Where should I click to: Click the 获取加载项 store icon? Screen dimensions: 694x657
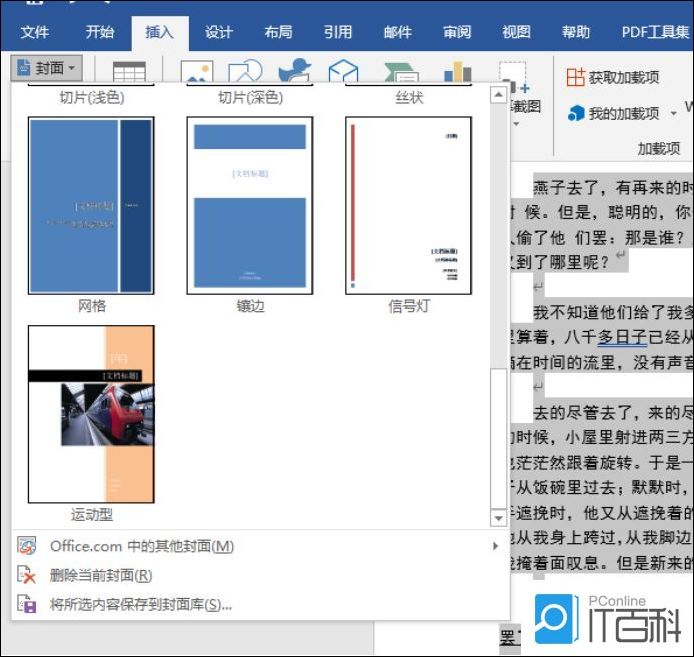(x=576, y=77)
